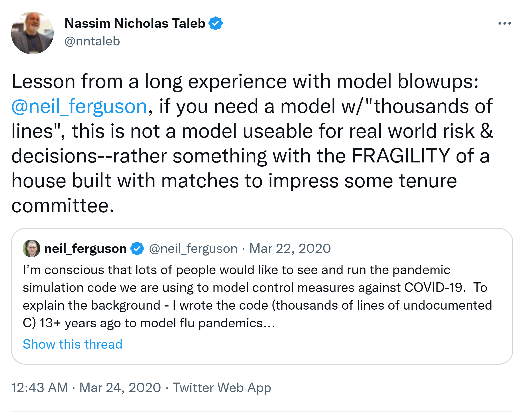Screen dimensions: 523x420
Task: Click Nassim Taleb's profile avatar
Action: coord(32,33)
